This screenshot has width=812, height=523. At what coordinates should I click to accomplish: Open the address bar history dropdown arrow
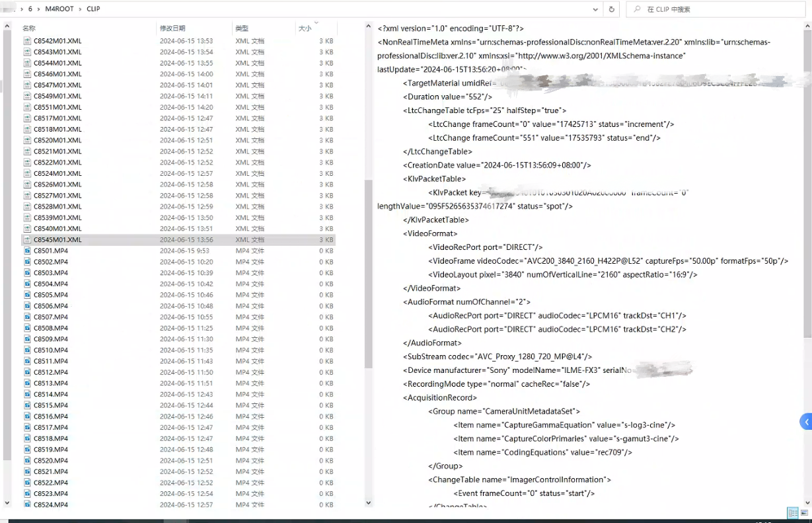[x=596, y=9]
